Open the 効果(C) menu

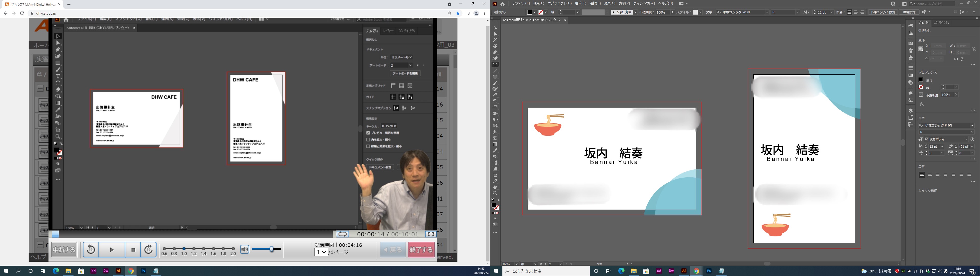tap(609, 3)
